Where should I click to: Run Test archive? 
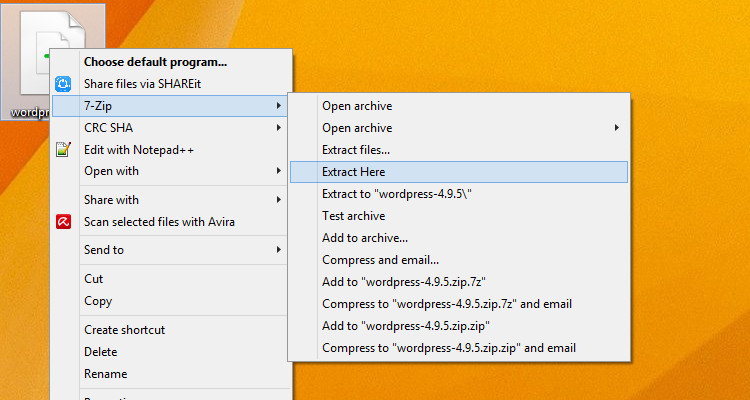point(459,216)
